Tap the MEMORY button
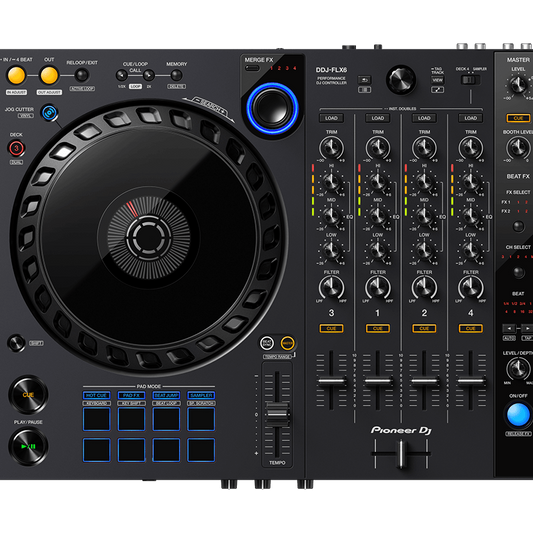This screenshot has height=533, width=533. tap(176, 75)
